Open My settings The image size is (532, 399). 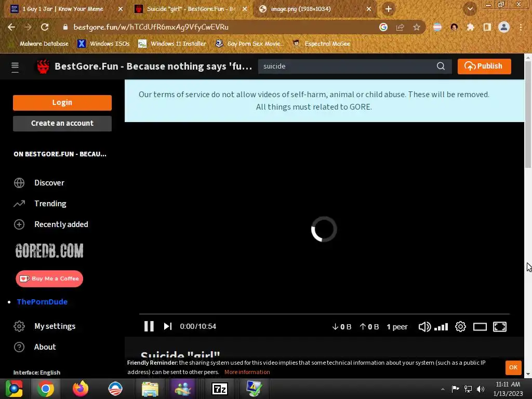tap(55, 326)
